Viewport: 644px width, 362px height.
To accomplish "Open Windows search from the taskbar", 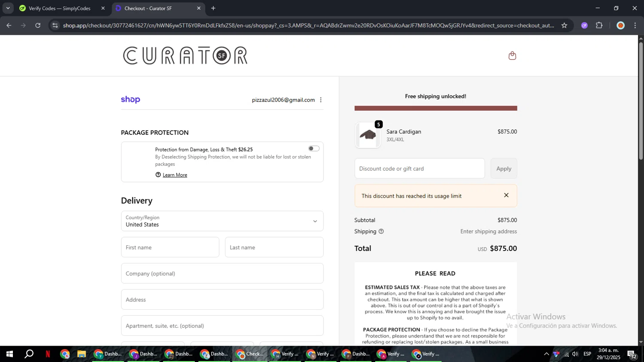I will point(29,354).
